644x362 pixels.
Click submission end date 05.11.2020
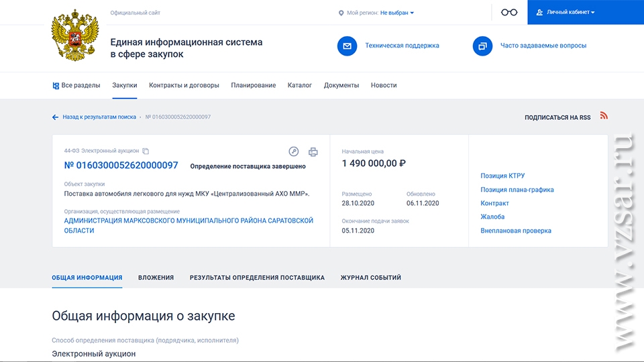point(358,231)
